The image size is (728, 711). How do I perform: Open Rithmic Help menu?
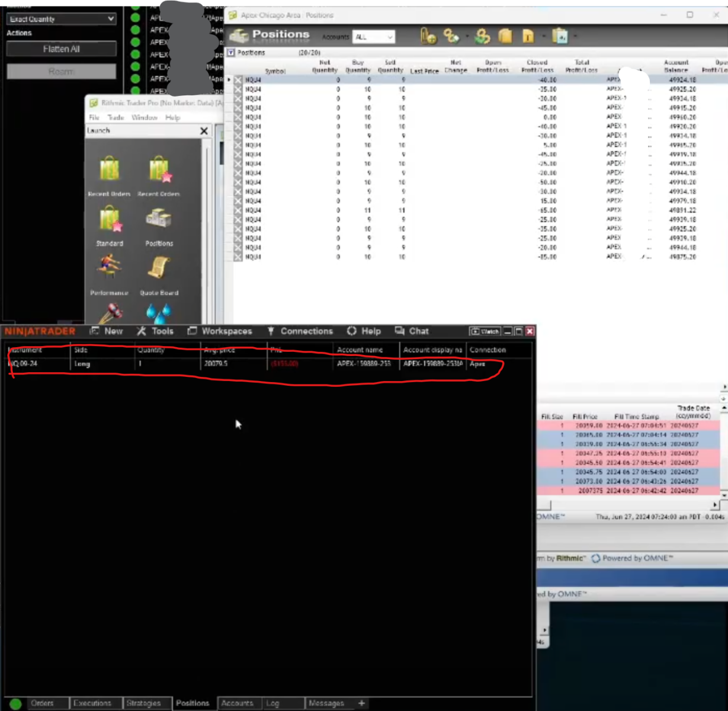(x=172, y=117)
